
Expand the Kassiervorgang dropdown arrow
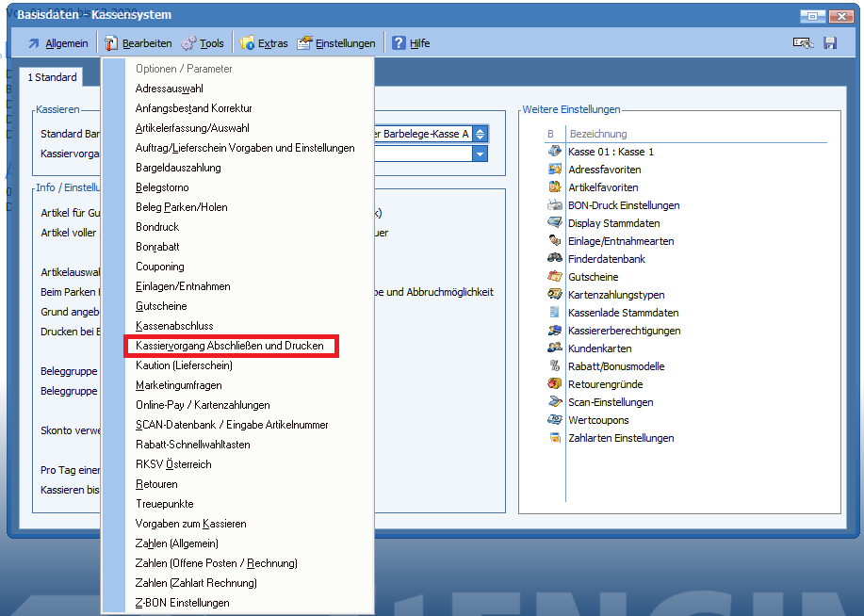481,154
